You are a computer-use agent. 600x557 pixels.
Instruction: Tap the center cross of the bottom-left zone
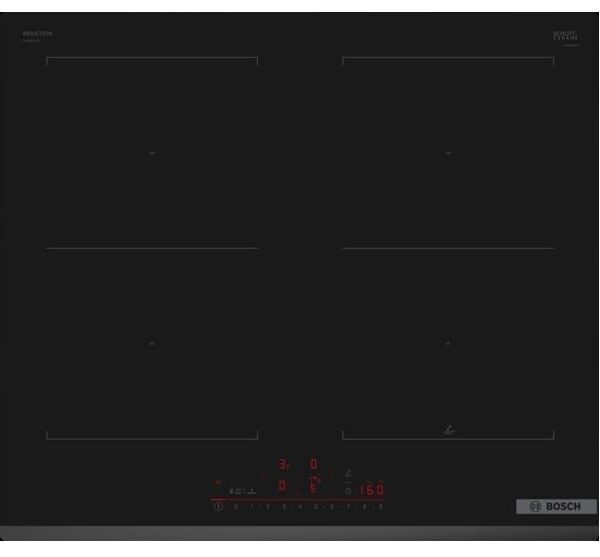point(152,343)
